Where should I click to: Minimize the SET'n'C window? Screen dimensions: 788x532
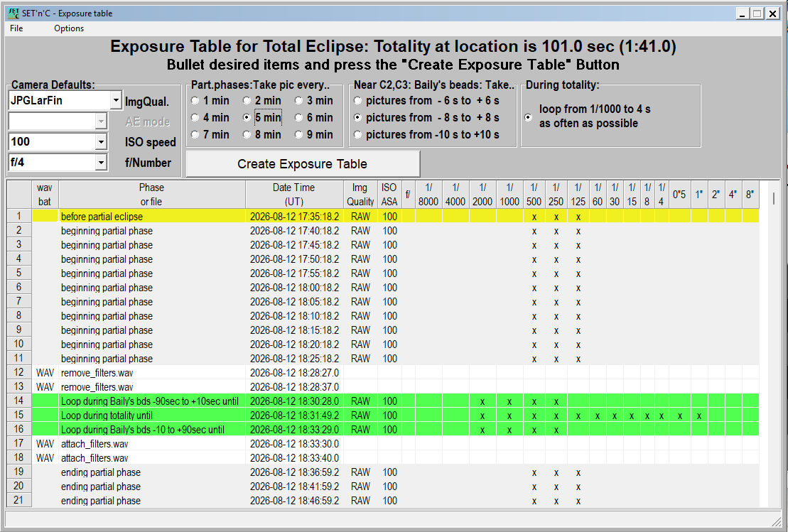tap(743, 13)
